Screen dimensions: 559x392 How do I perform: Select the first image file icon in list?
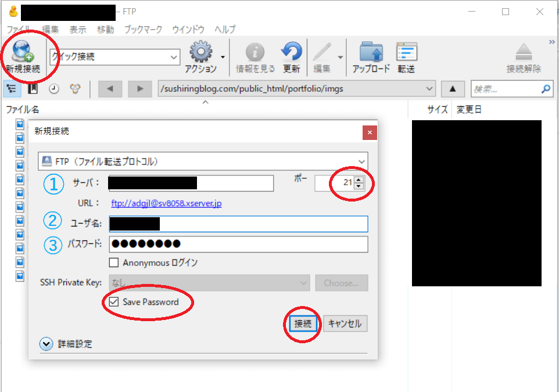click(20, 124)
